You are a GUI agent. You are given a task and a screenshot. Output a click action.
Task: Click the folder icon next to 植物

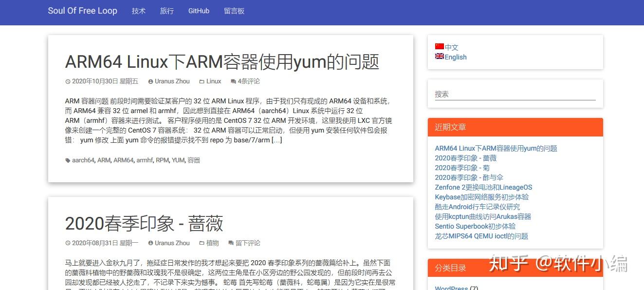click(202, 243)
